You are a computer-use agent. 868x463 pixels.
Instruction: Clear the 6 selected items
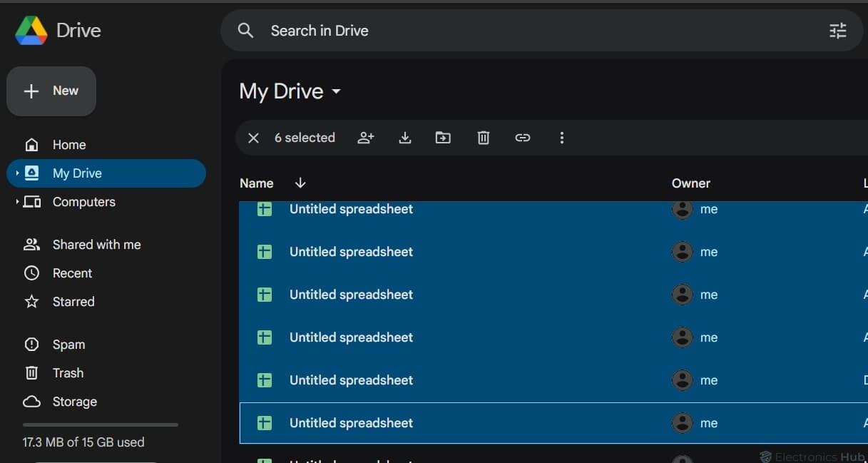[x=253, y=138]
